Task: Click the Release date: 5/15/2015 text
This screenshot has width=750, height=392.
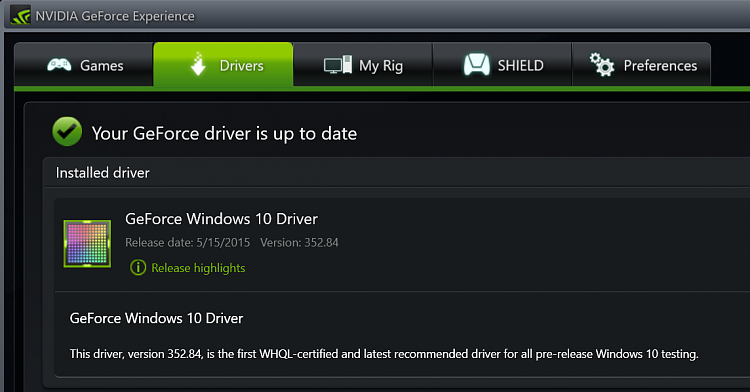Action: pos(188,242)
